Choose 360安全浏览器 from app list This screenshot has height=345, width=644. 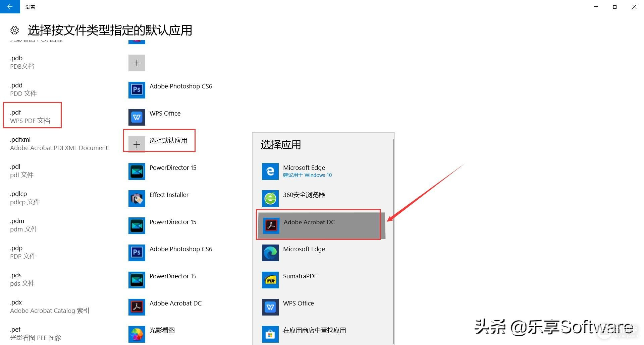pos(322,199)
